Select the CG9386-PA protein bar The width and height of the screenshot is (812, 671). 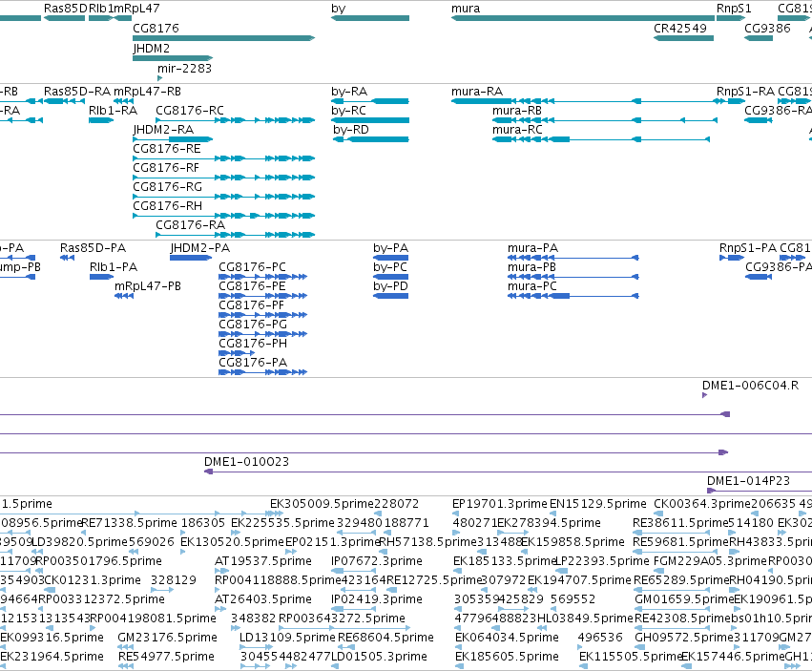coord(759,277)
